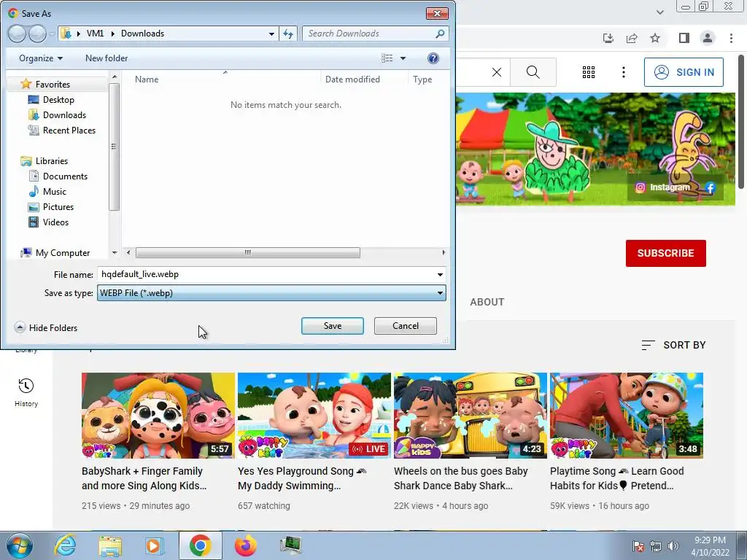Open the Facebook icon on channel banner
This screenshot has width=747, height=560.
point(711,187)
